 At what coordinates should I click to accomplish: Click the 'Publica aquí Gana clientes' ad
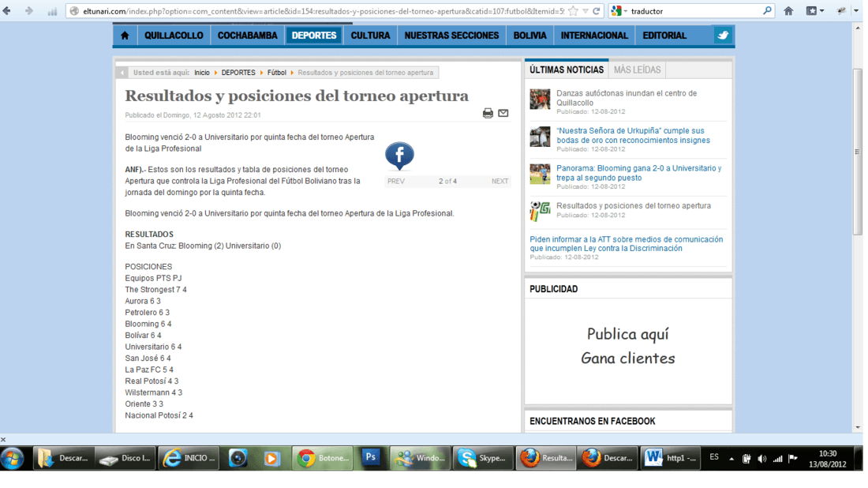(628, 346)
